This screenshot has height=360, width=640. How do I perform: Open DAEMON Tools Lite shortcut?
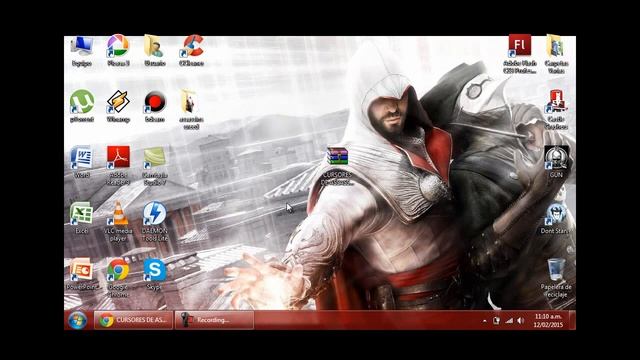pos(155,221)
